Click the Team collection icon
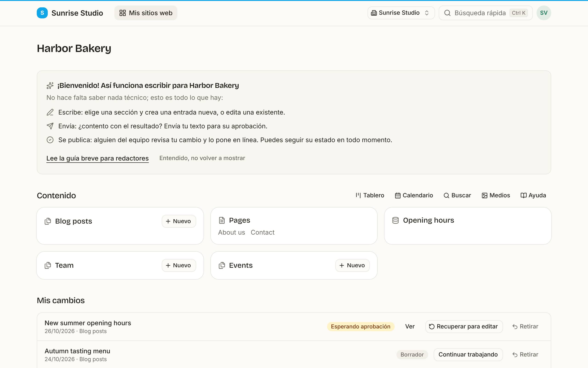The width and height of the screenshot is (588, 368). coord(48,265)
